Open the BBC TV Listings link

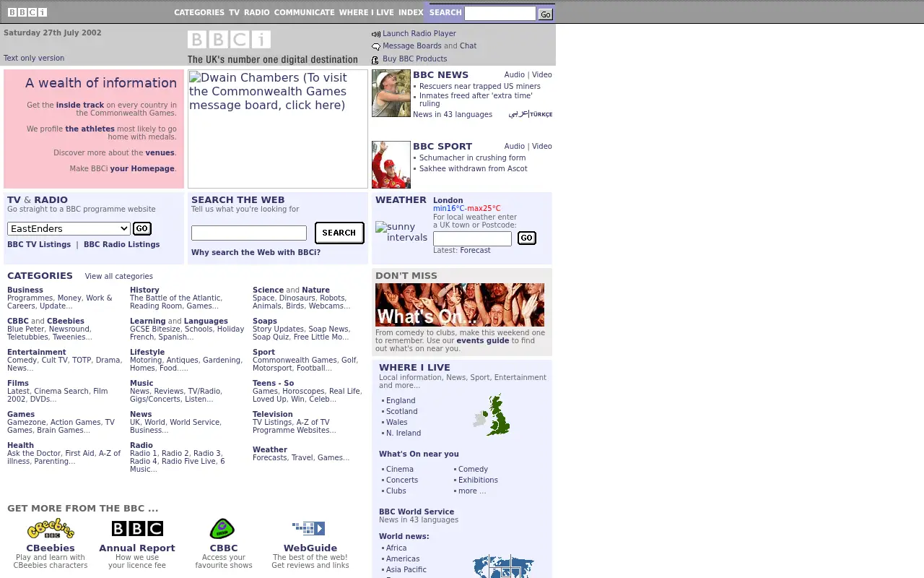[x=39, y=244]
